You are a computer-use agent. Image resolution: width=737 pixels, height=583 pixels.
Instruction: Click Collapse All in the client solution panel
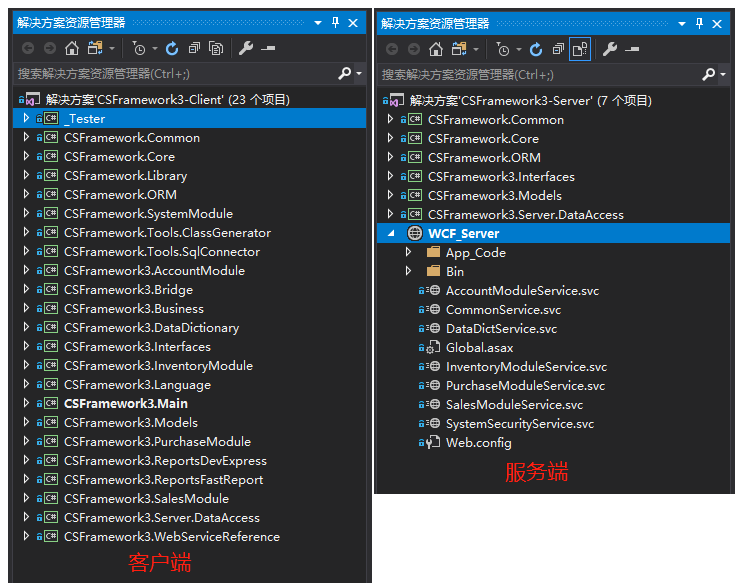(x=194, y=48)
